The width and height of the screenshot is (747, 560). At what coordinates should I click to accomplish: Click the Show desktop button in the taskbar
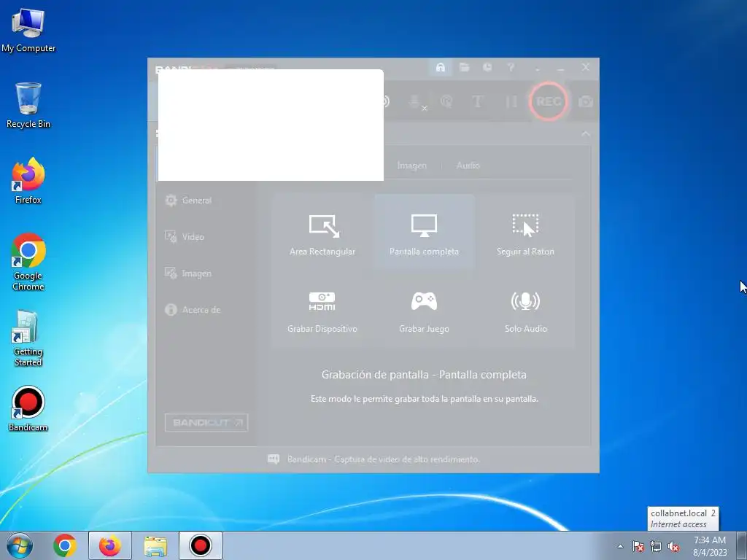click(742, 545)
